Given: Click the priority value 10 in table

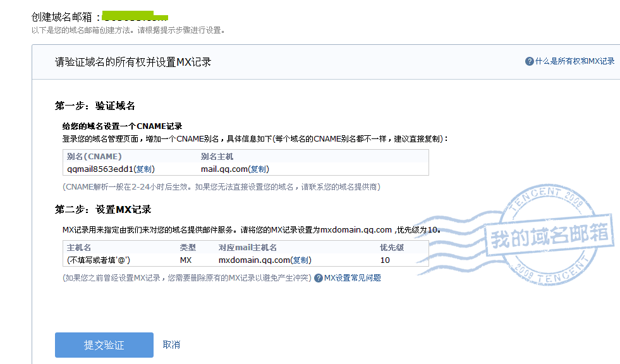Looking at the screenshot, I should pyautogui.click(x=385, y=260).
